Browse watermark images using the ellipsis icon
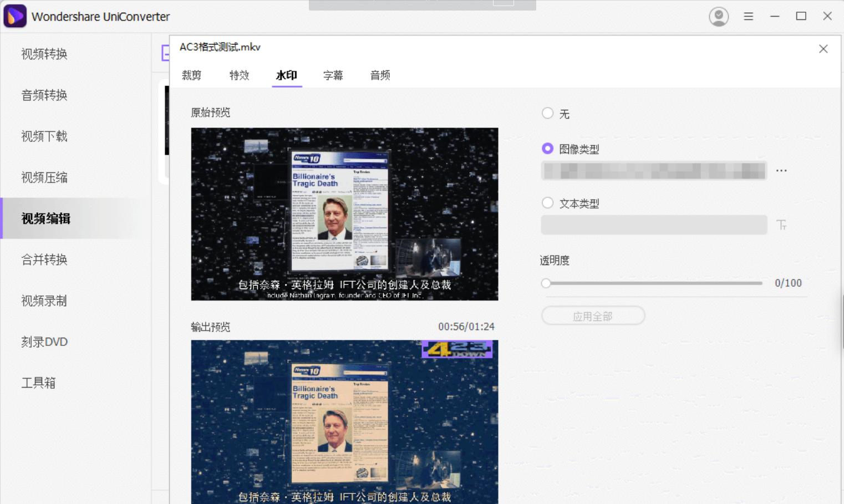The image size is (844, 504). (x=782, y=171)
